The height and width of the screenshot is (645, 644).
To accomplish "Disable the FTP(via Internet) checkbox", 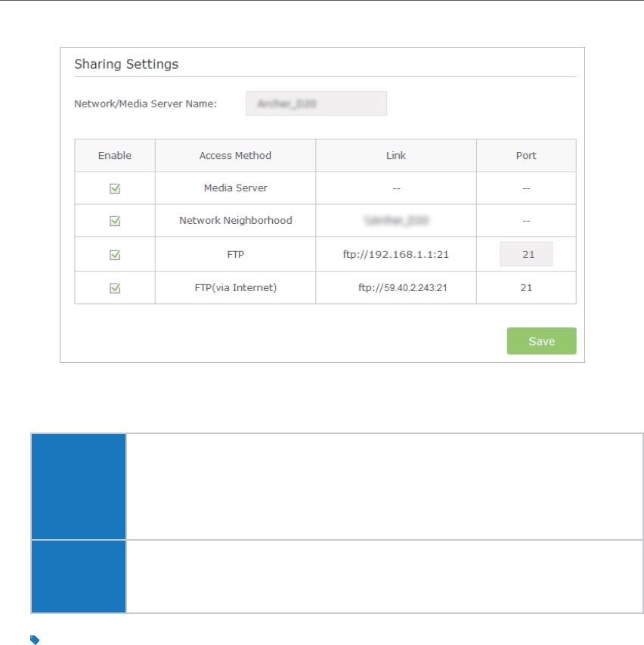I will coord(115,288).
